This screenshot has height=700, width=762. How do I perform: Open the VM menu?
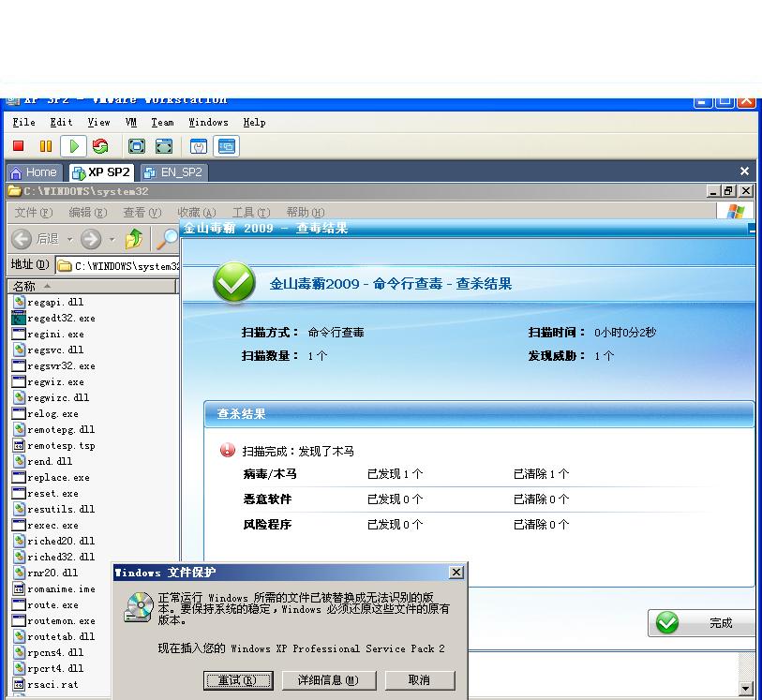(x=130, y=123)
